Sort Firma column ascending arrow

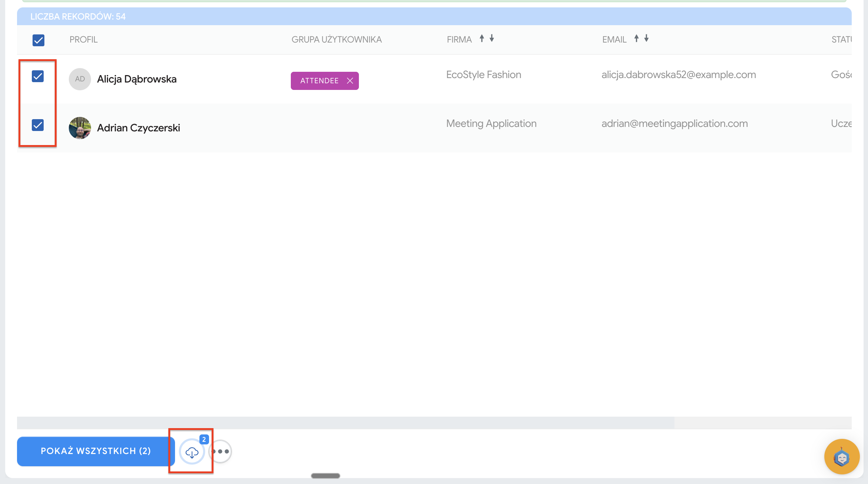[482, 38]
